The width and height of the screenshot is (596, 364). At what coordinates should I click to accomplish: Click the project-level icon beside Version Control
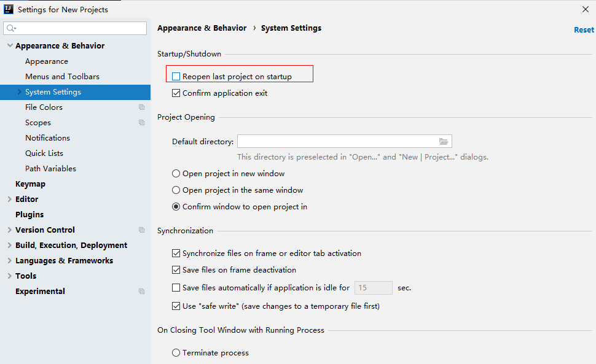pyautogui.click(x=142, y=230)
